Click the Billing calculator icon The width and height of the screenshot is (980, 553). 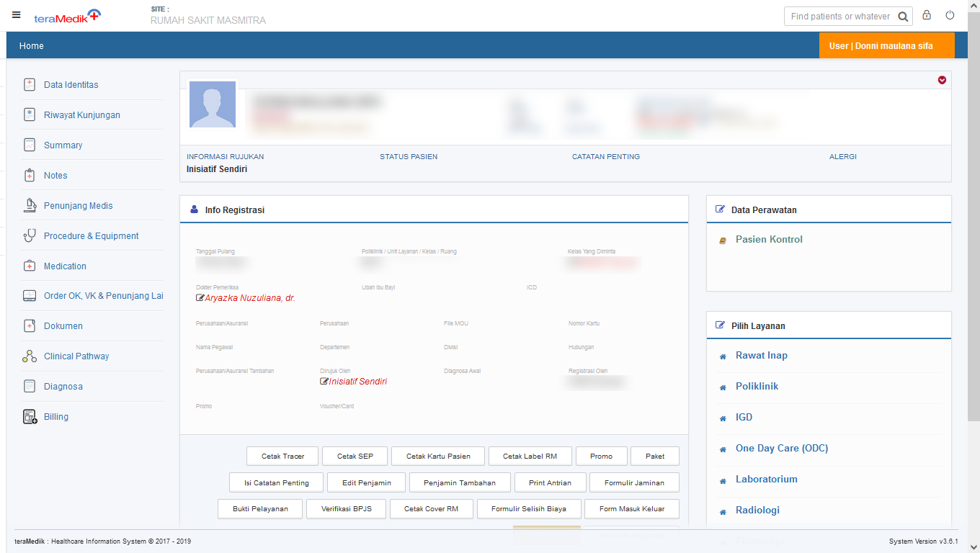click(30, 416)
